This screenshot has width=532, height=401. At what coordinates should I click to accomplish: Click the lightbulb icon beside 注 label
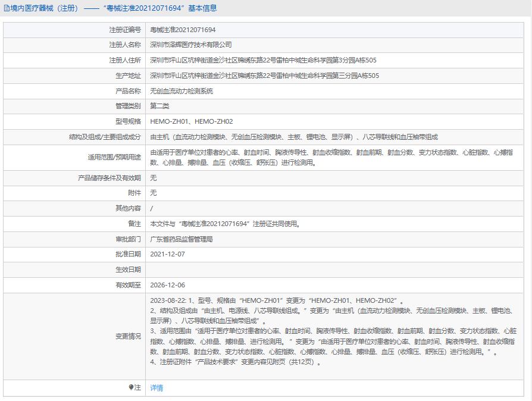131,387
